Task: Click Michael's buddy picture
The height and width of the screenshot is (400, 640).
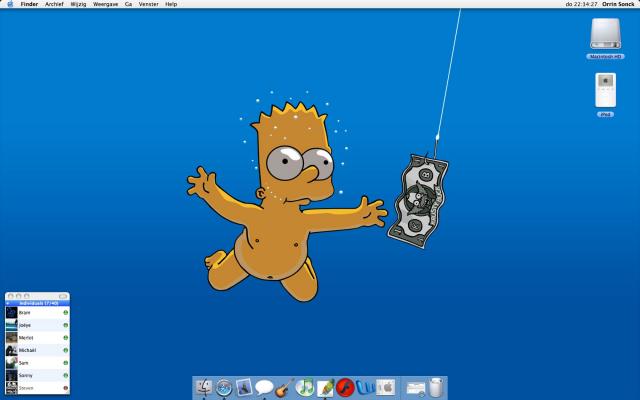Action: click(x=11, y=350)
